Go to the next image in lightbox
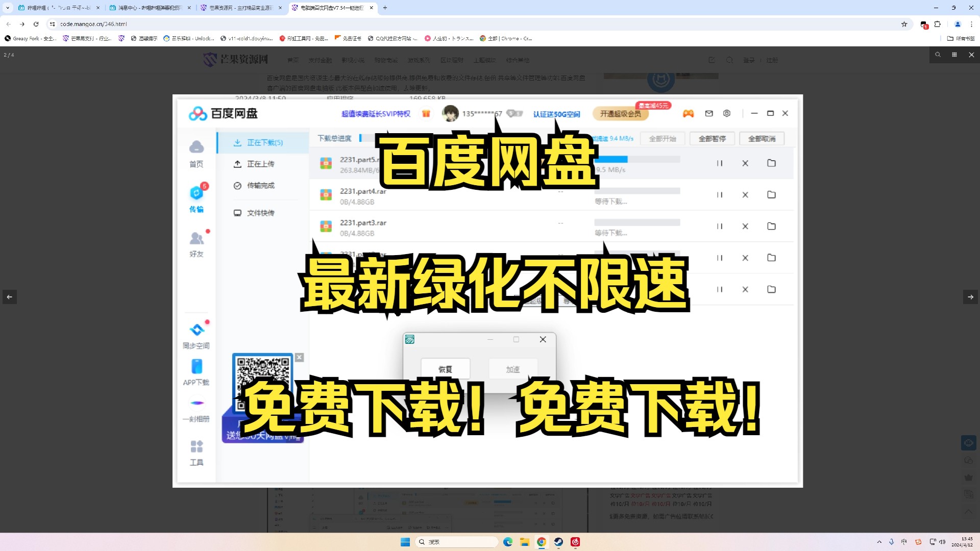 (x=970, y=297)
